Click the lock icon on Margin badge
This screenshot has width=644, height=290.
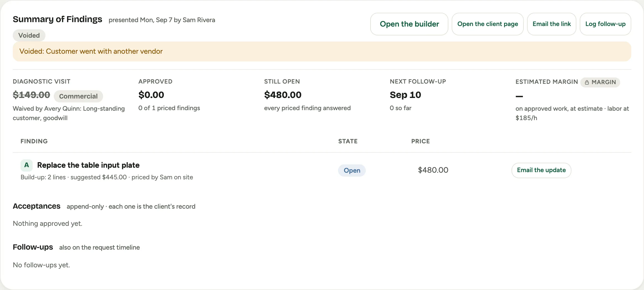[587, 82]
